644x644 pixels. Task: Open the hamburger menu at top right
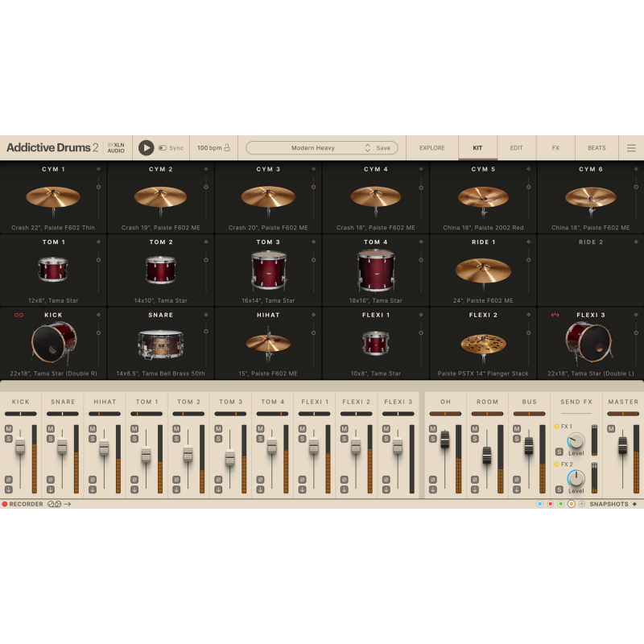(x=633, y=148)
